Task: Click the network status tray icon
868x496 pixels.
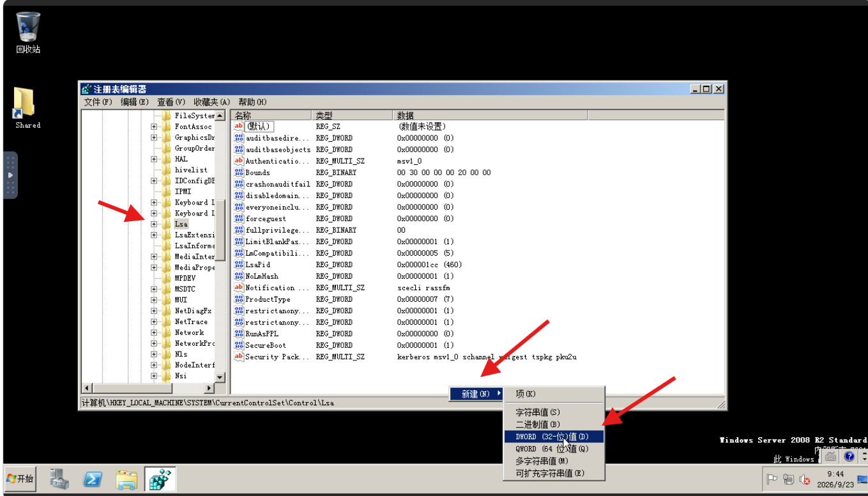Action: [x=789, y=479]
